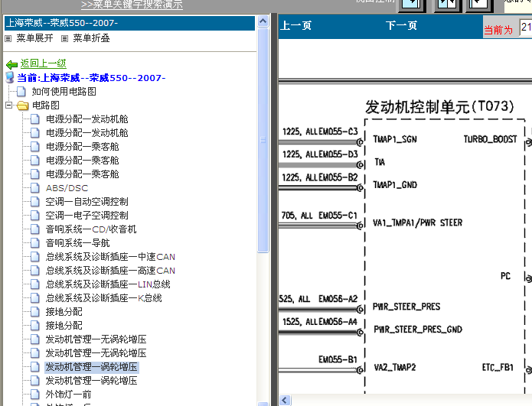Open 音响系统—CD/收音机 diagram
The height and width of the screenshot is (406, 532).
coord(91,229)
